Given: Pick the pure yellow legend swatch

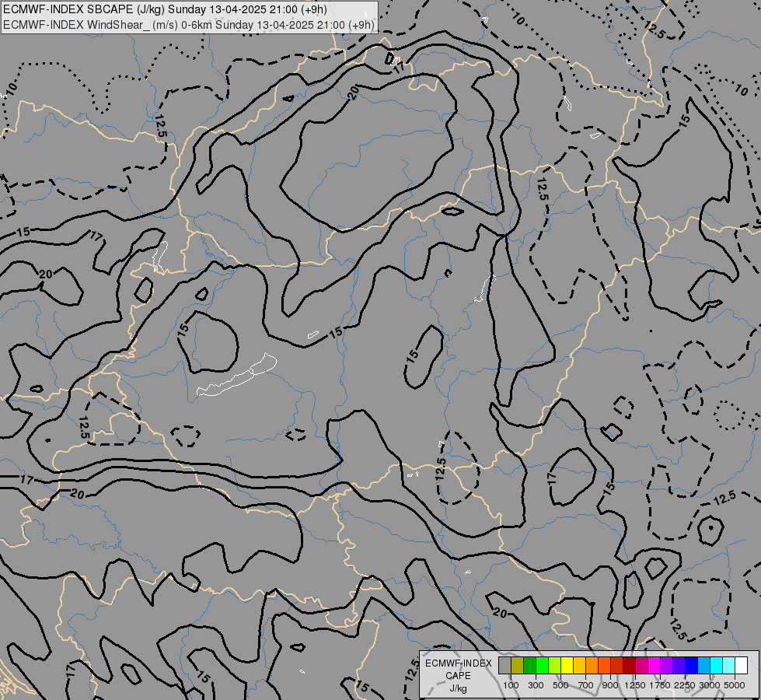Looking at the screenshot, I should pos(567,665).
